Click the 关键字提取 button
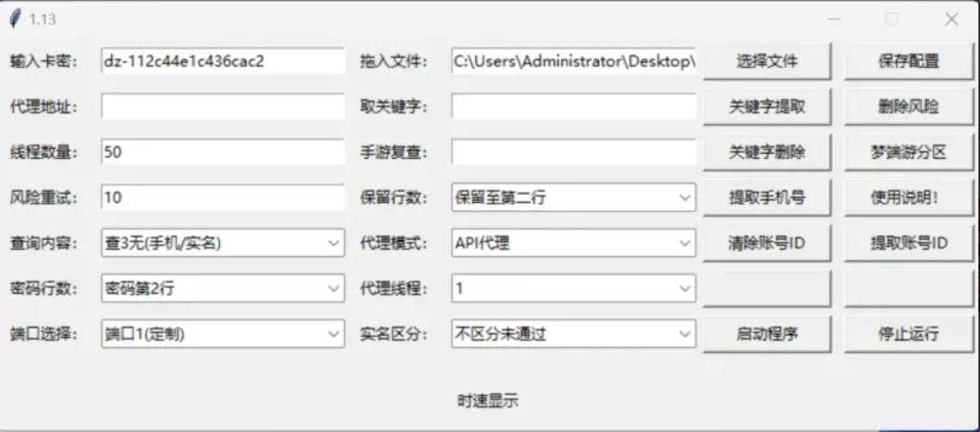Image resolution: width=980 pixels, height=432 pixels. click(x=766, y=107)
